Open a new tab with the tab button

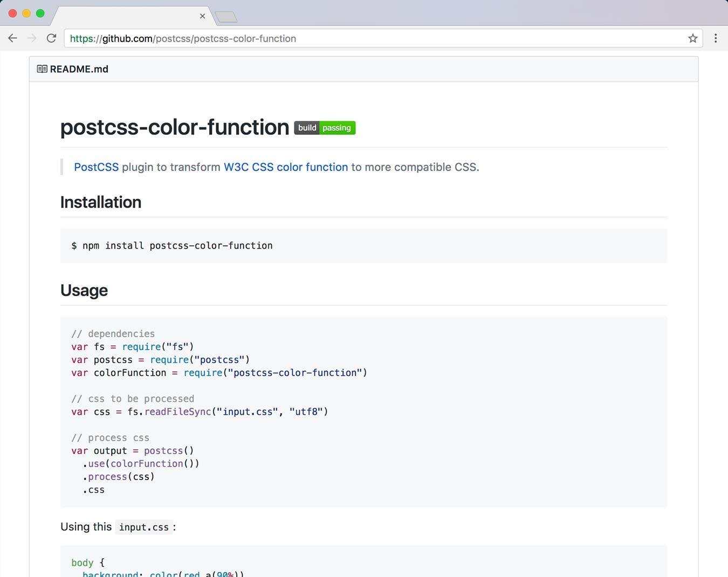(x=226, y=17)
